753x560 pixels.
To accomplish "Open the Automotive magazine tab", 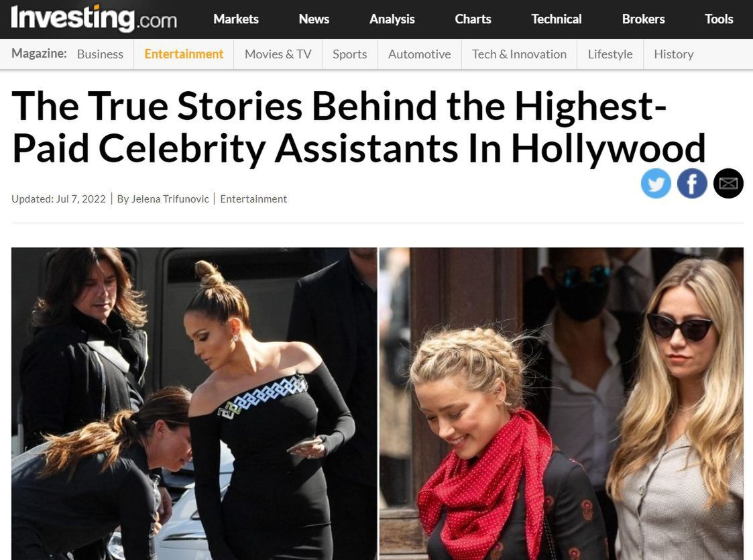I will coord(419,54).
